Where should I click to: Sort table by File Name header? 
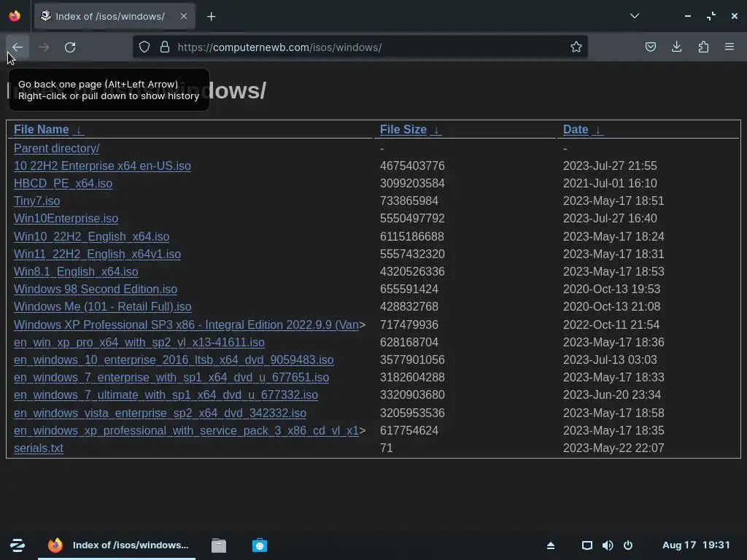[42, 130]
